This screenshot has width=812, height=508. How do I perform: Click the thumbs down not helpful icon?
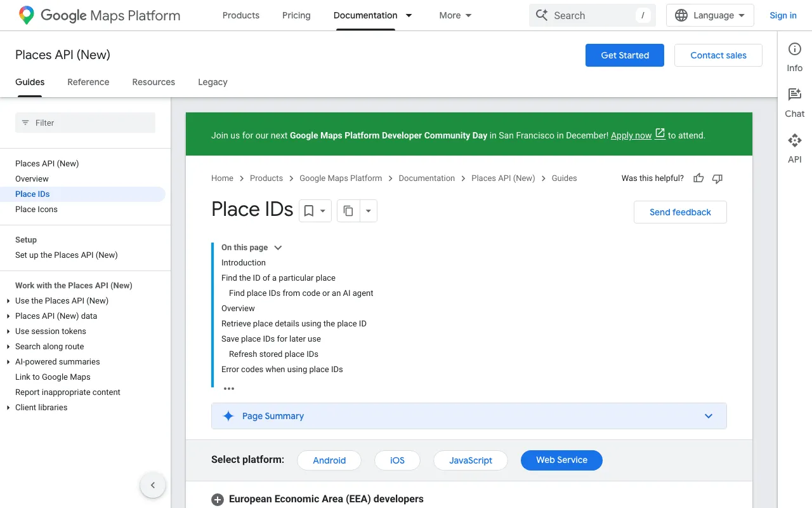pyautogui.click(x=717, y=178)
